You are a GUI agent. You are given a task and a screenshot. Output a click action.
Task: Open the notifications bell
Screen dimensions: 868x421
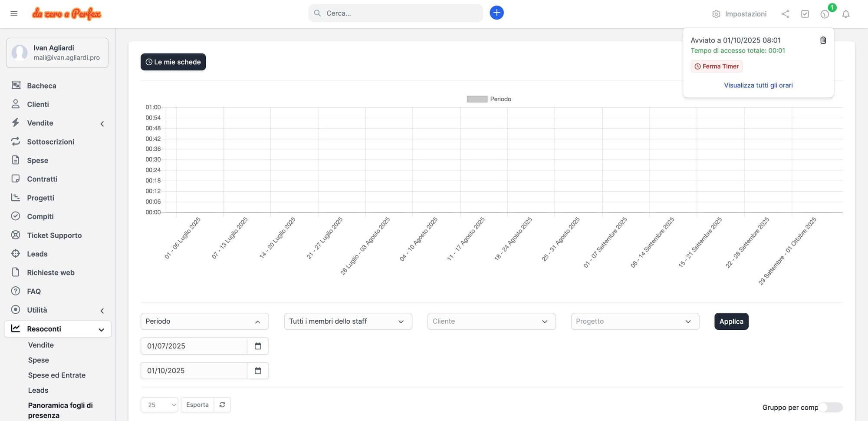pos(845,14)
